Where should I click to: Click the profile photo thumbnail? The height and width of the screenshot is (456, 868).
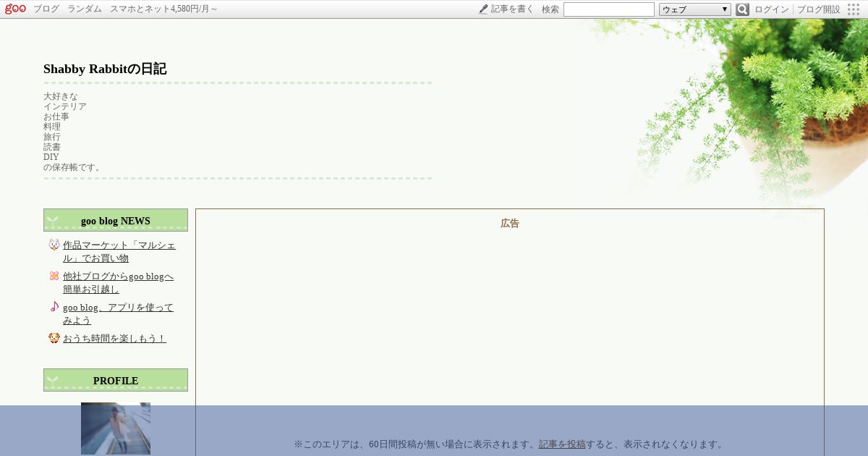pyautogui.click(x=116, y=428)
